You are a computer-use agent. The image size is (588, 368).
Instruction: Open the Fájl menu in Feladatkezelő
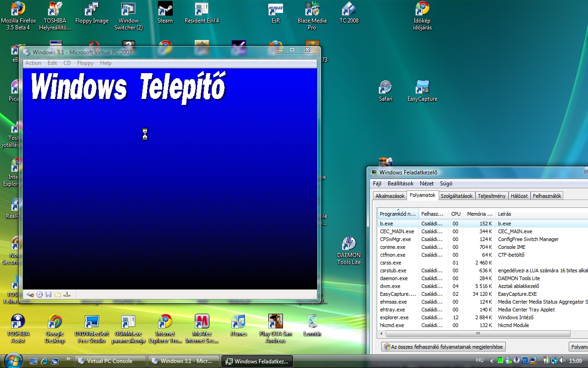(x=377, y=183)
